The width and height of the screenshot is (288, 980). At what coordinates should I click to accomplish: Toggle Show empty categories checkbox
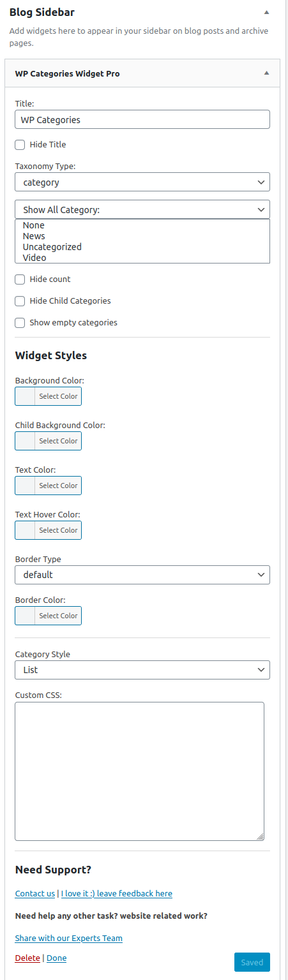tap(20, 323)
